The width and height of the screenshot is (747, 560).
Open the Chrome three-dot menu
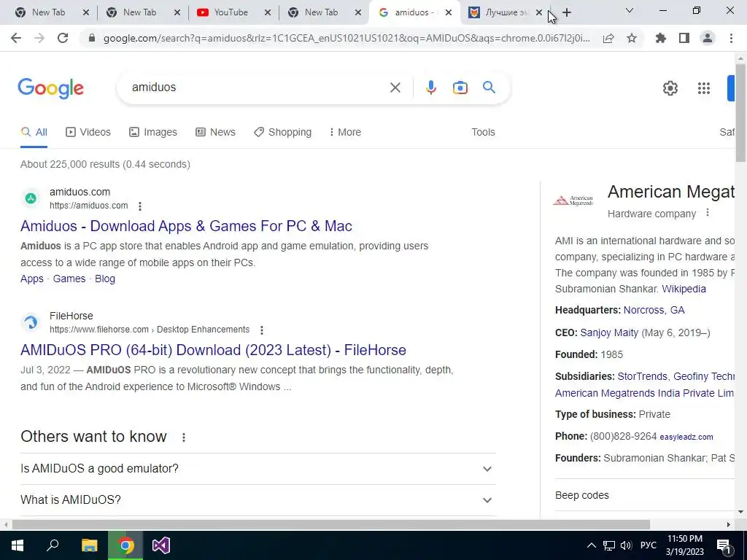[731, 38]
